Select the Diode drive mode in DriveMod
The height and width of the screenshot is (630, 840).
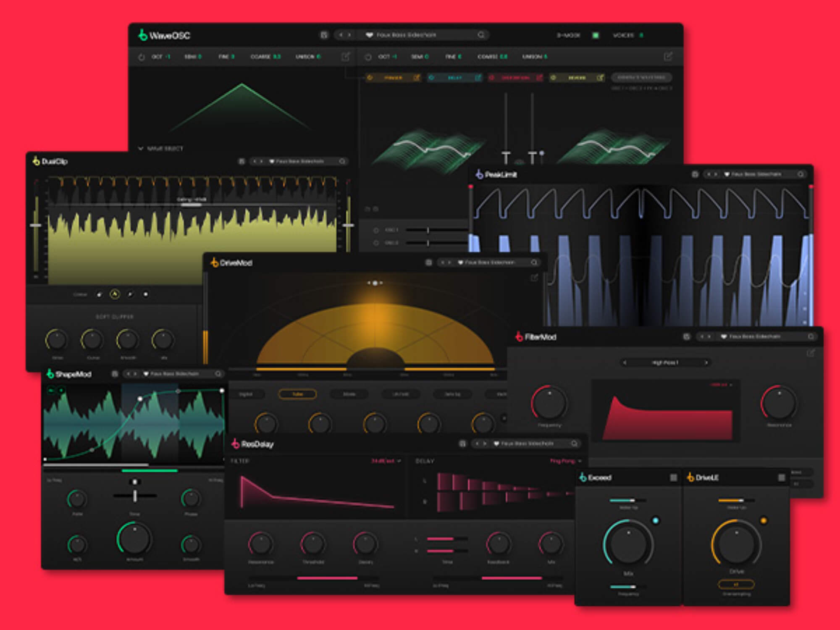[x=349, y=394]
